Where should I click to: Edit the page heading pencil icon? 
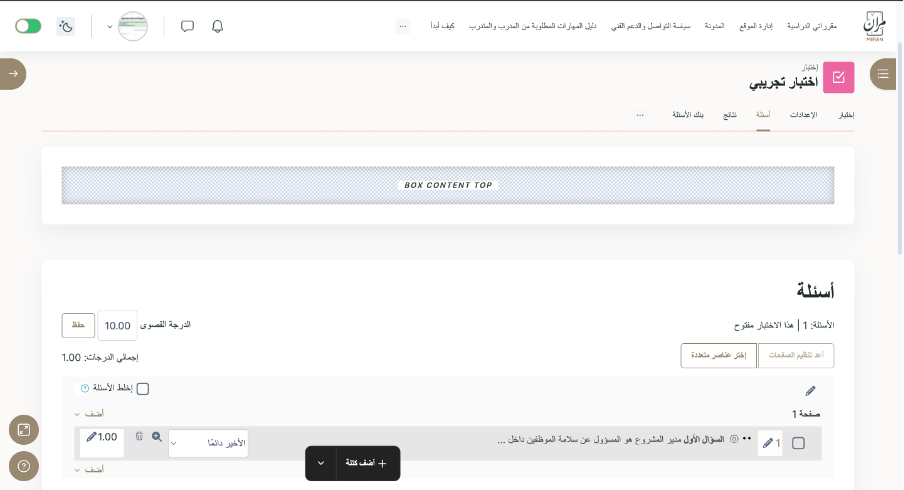coord(810,391)
